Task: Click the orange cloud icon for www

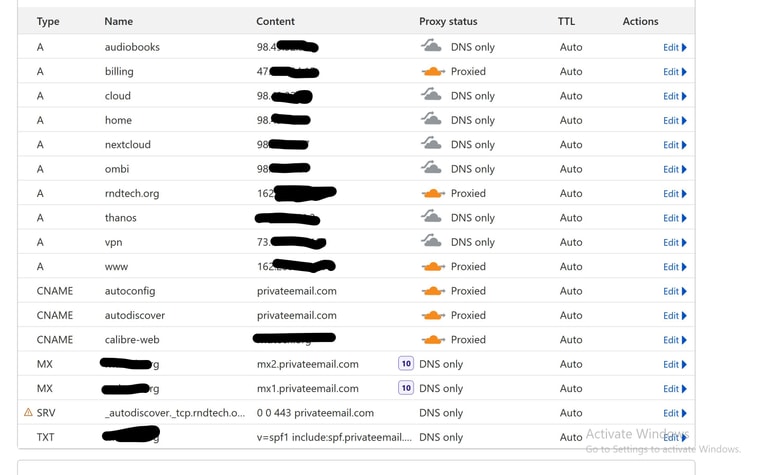Action: pos(433,267)
